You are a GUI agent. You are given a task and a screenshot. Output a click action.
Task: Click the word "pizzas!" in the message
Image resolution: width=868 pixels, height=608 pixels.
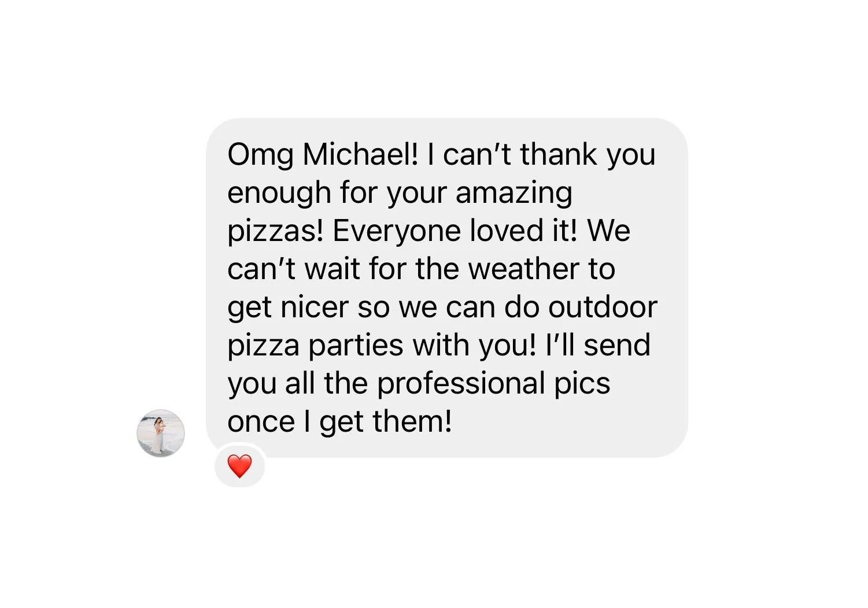click(x=275, y=232)
